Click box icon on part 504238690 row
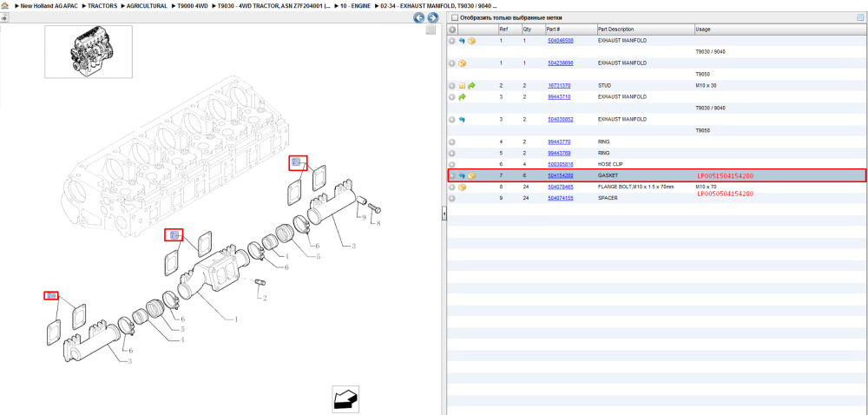This screenshot has height=415, width=868. [x=463, y=63]
